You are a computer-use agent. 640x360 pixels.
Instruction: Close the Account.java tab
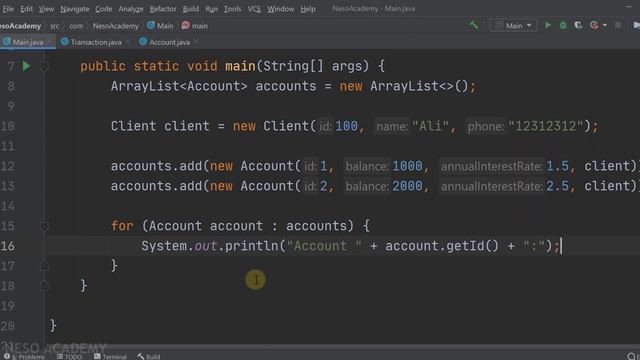(196, 42)
